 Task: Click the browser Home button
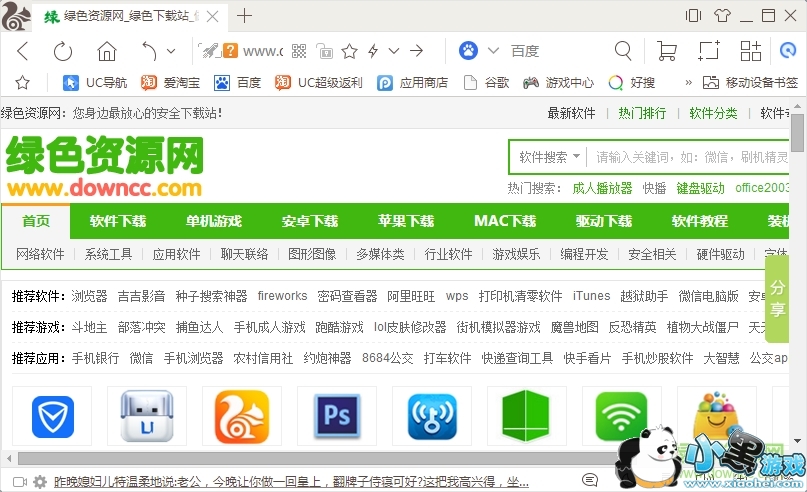click(x=107, y=51)
